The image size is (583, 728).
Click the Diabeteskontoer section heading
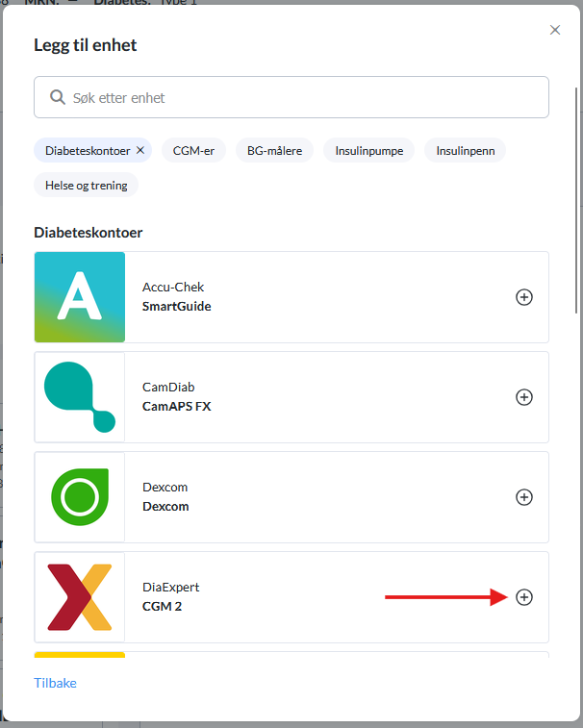tap(89, 233)
